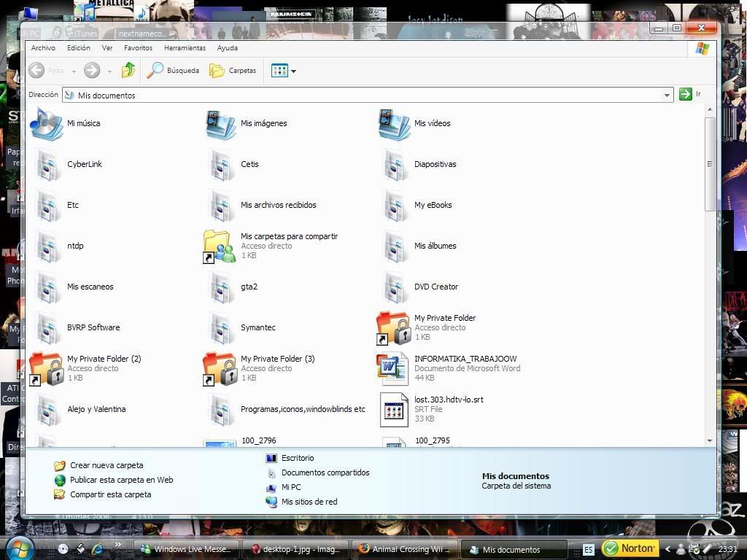Click the file list vertical scrollbar thumb

tap(710, 164)
